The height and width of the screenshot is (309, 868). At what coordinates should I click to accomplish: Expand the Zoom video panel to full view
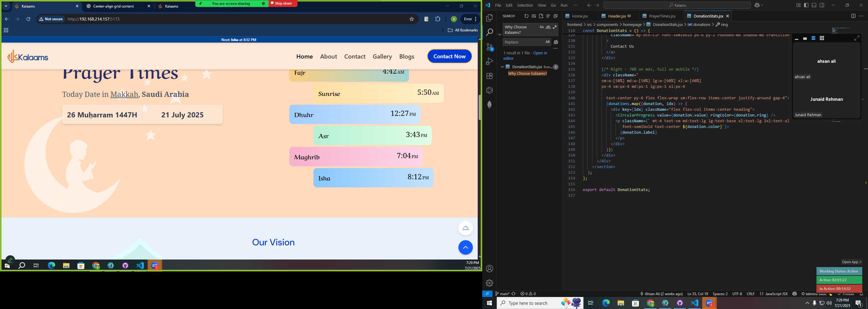(x=857, y=38)
